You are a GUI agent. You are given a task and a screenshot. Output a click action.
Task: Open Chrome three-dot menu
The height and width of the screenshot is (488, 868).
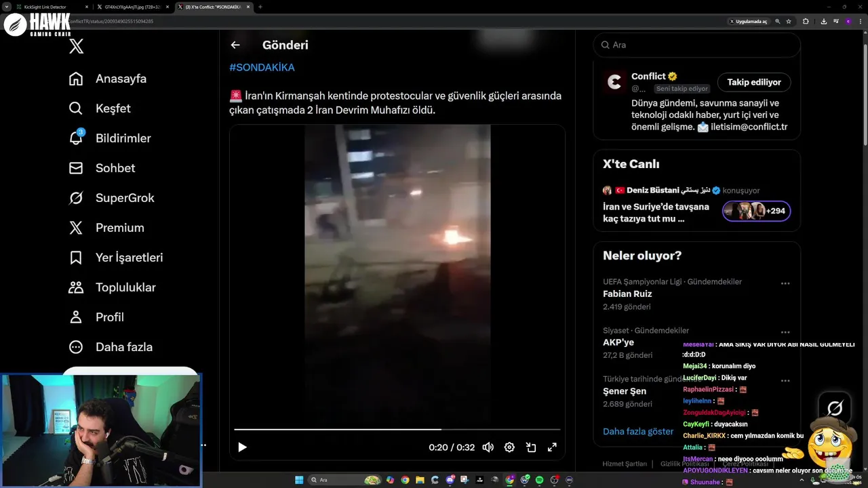point(861,22)
